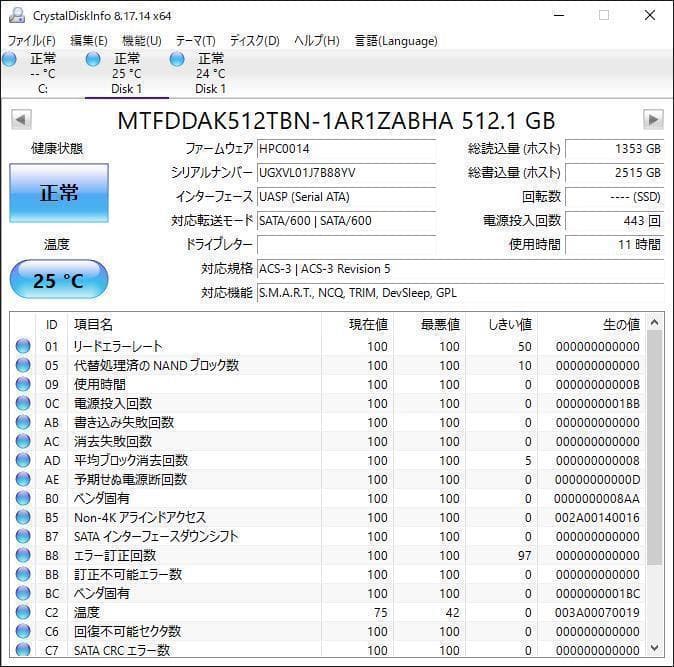Click status icon of row C6 回復不可能セクタ数
The image size is (674, 667).
pos(23,631)
